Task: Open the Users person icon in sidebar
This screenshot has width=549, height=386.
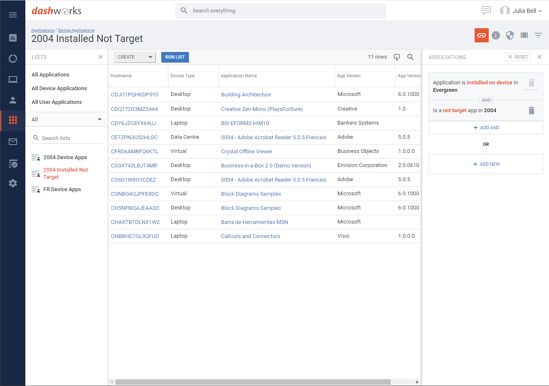Action: click(x=13, y=101)
